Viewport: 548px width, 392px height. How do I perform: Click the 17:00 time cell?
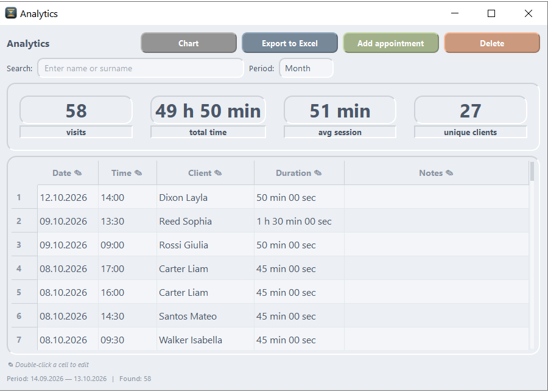(128, 268)
